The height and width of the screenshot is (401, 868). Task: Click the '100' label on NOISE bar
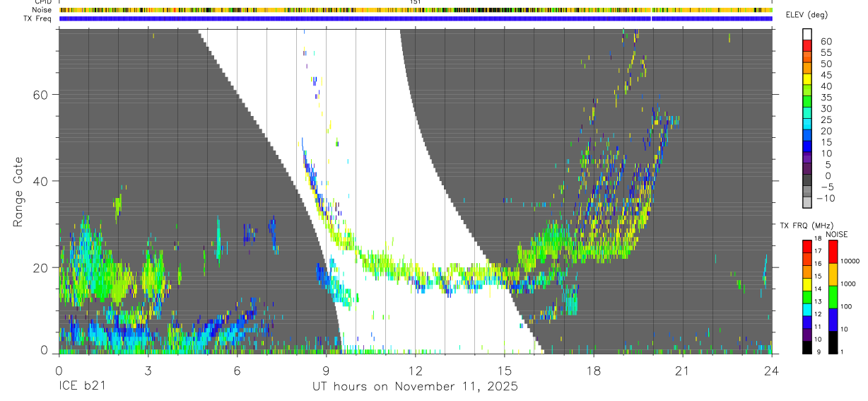coord(846,306)
